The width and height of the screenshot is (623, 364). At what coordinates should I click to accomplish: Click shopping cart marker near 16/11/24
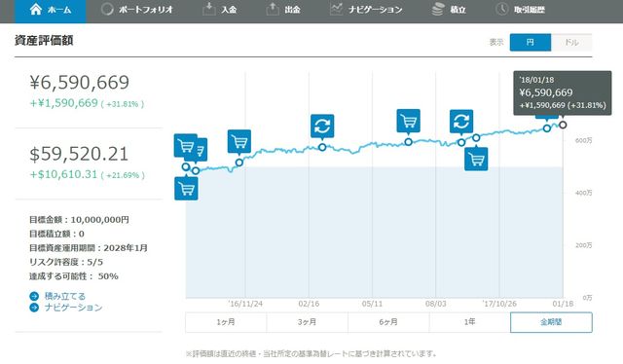[239, 141]
